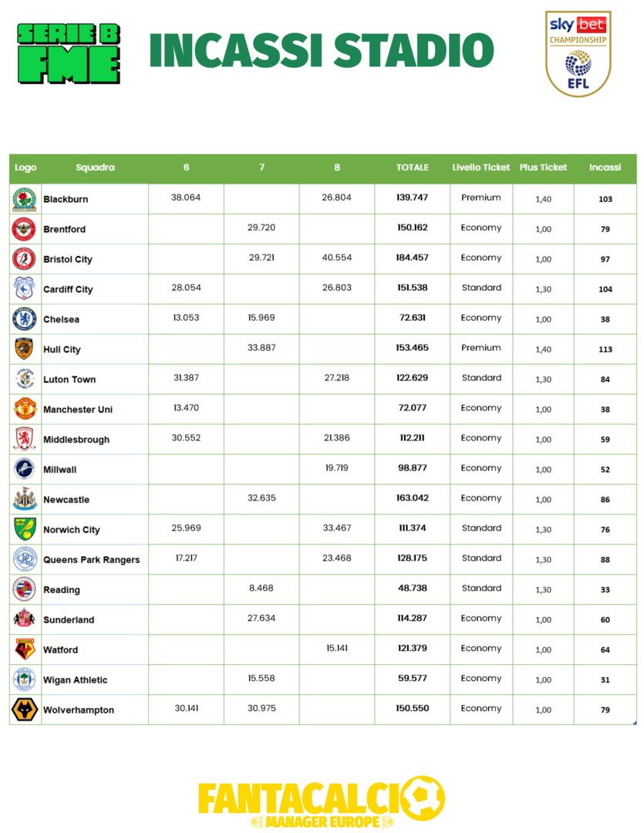Click the Blackburn club crest icon
This screenshot has width=644, height=833.
click(25, 200)
